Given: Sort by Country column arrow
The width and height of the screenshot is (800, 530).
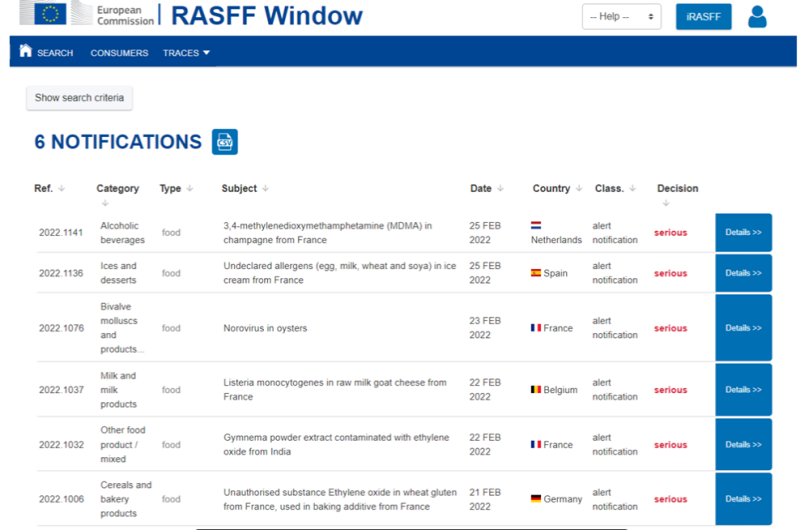Looking at the screenshot, I should (579, 188).
